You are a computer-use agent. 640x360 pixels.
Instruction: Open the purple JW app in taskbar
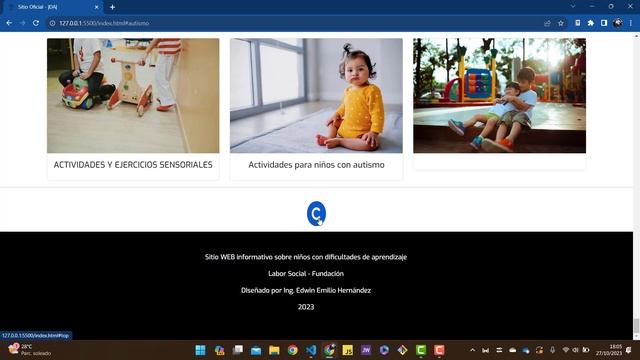coord(366,350)
